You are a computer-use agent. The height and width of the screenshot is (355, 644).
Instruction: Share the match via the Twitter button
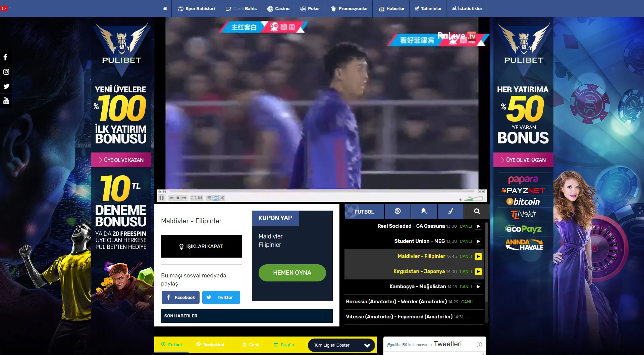[x=221, y=298]
